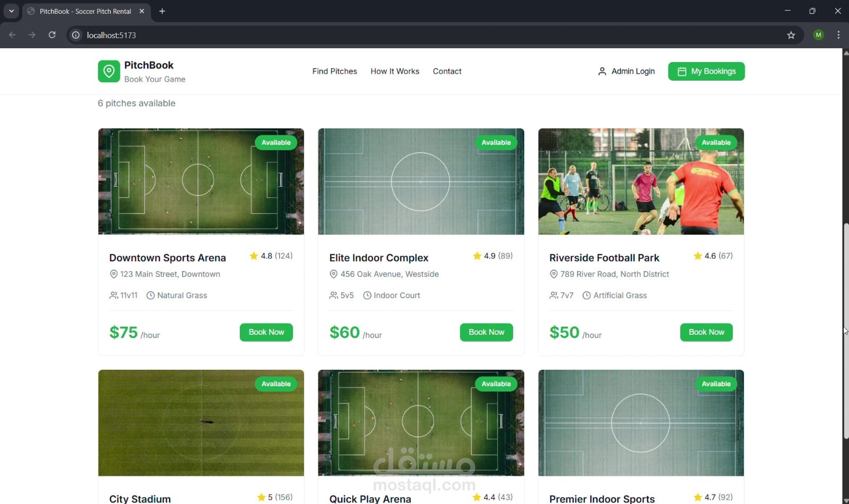The image size is (849, 504).
Task: Click the star icon for Premier Indoor Sports
Action: [698, 497]
